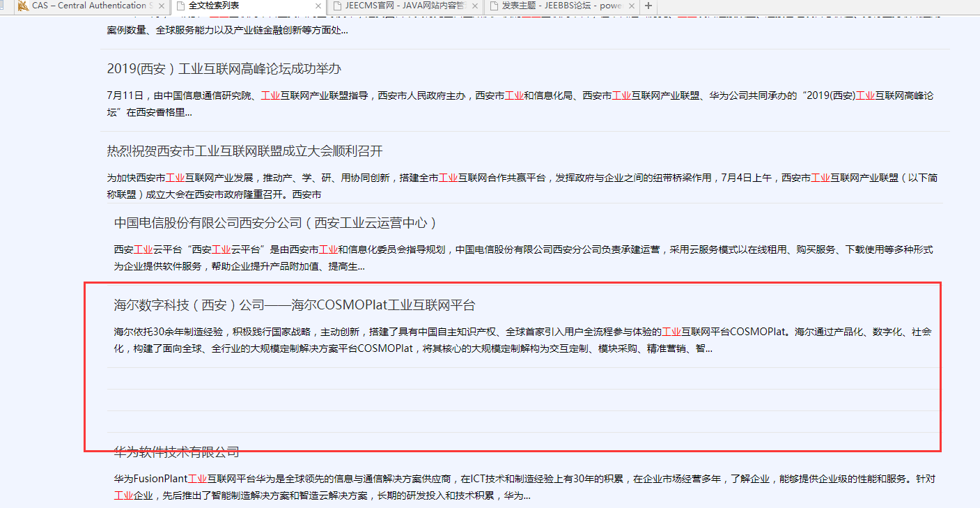Open result 热烈祝贺西安市工业互联网联盟成立大会顺利召开
980x508 pixels.
click(245, 151)
